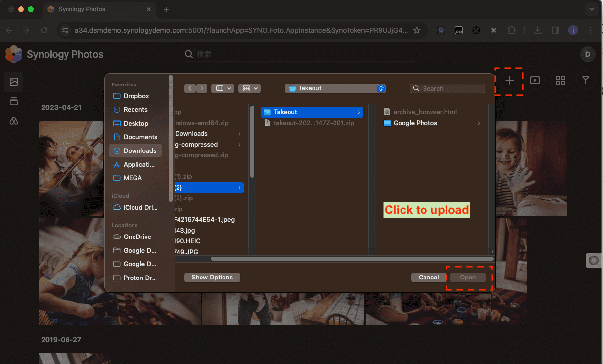This screenshot has width=603, height=364.
Task: Bookmark this page with star icon
Action: click(x=417, y=30)
